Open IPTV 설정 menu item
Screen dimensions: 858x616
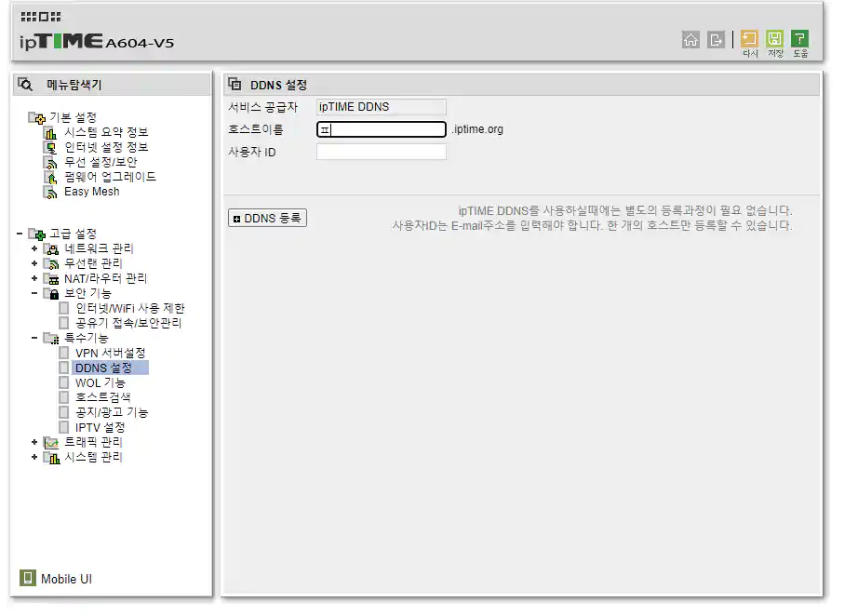point(101,428)
